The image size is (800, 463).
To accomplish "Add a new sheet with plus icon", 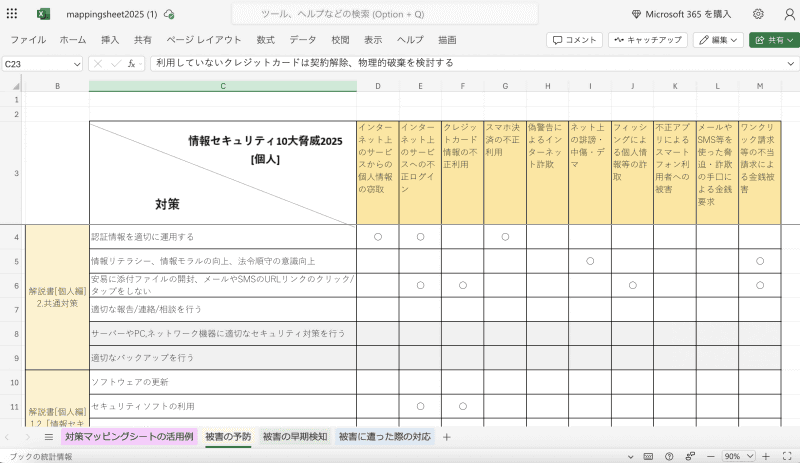I will click(446, 437).
